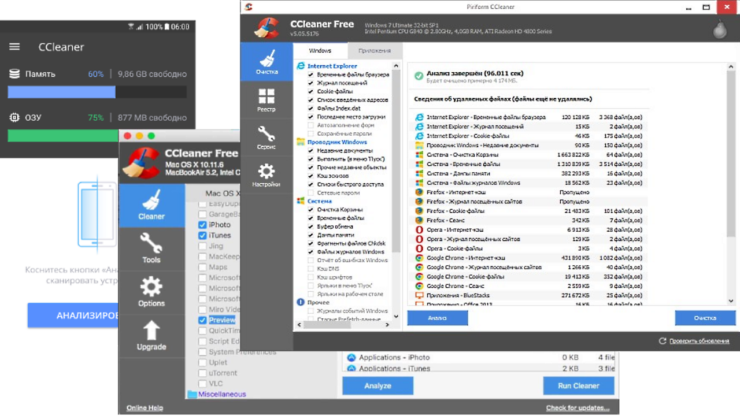Tap the blue Память storage usage bar
The height and width of the screenshot is (416, 740).
coord(61,92)
